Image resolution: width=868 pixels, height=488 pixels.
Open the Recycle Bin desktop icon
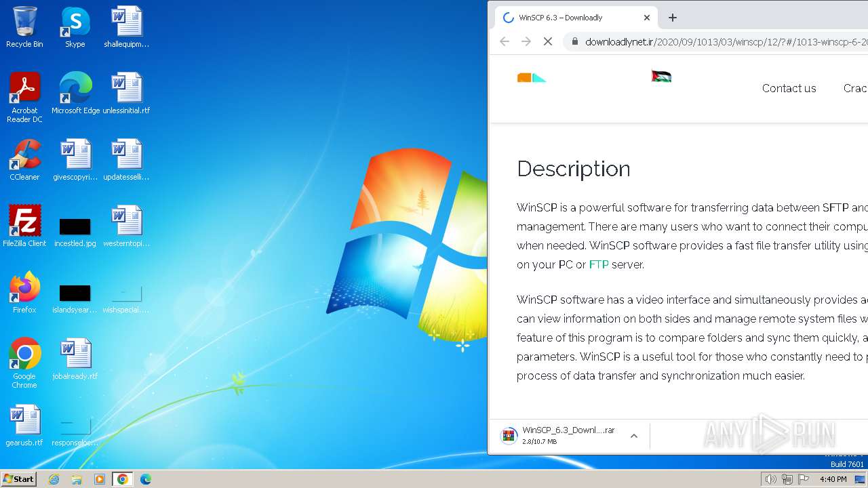pos(24,27)
